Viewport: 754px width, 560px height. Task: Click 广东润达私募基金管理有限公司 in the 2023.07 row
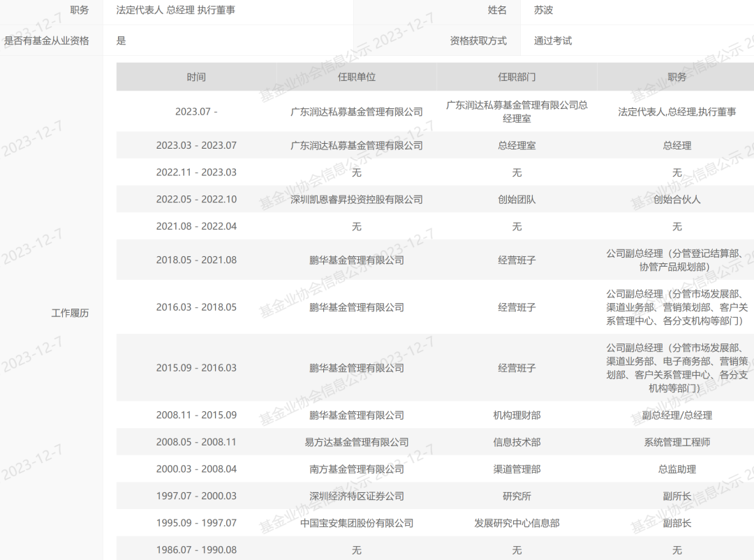[x=356, y=112]
